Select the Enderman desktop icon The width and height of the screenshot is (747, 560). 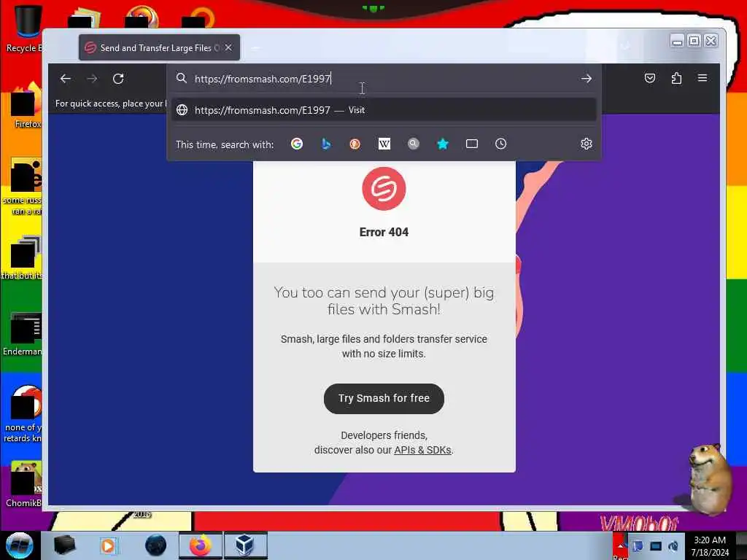pyautogui.click(x=23, y=333)
